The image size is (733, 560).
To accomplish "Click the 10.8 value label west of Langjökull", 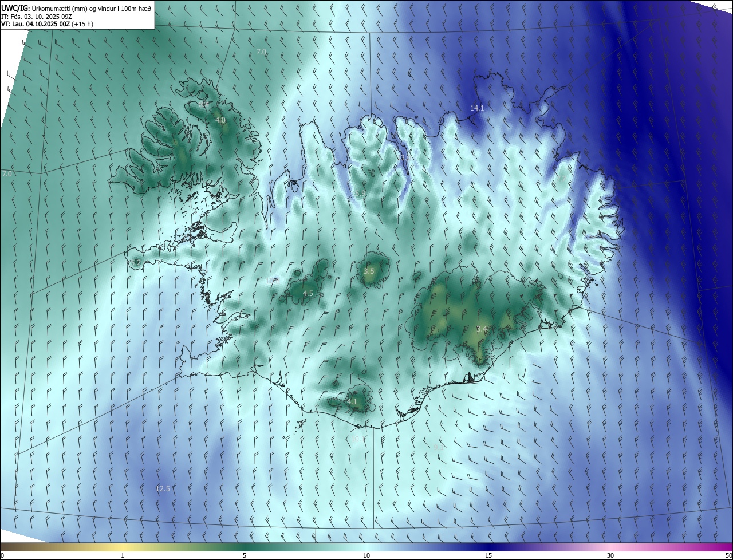I will tap(273, 280).
